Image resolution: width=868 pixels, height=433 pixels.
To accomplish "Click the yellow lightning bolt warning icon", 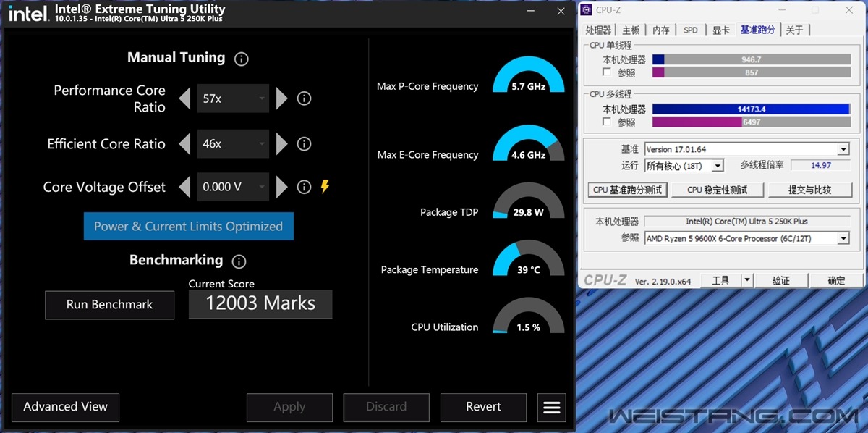I will (x=325, y=187).
